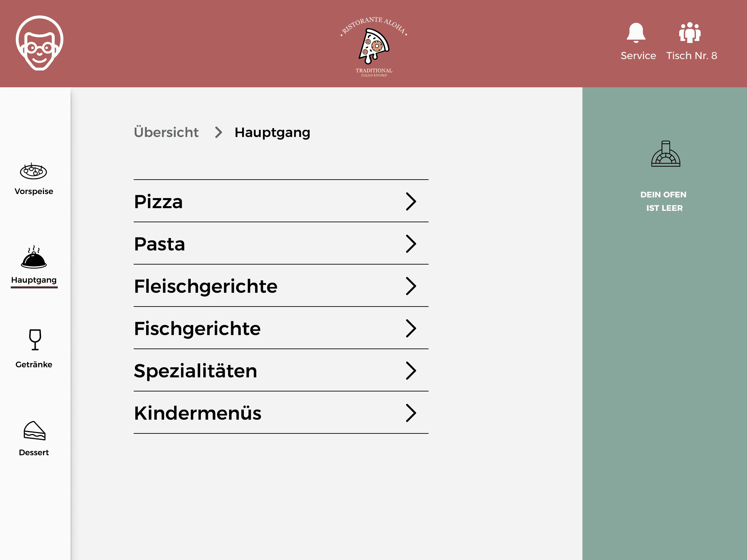This screenshot has height=560, width=747.
Task: Click the "Dein Ofen ist leer" text
Action: pyautogui.click(x=664, y=201)
